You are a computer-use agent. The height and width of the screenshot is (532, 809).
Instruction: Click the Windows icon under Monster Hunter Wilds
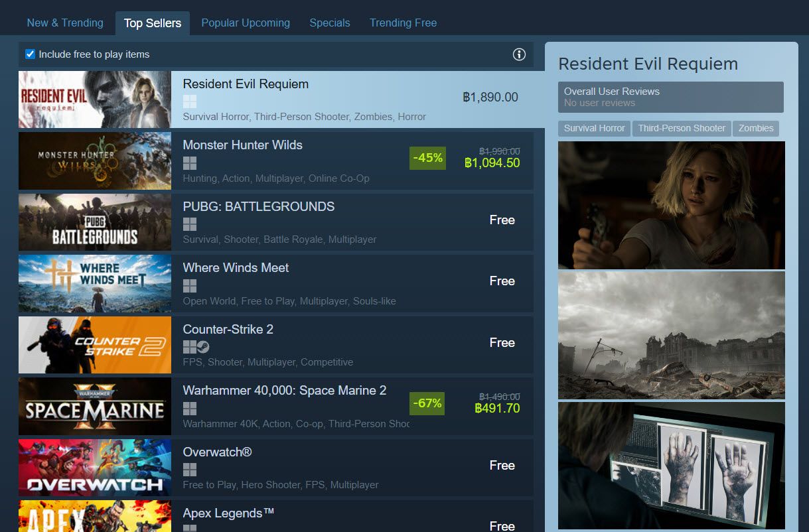click(x=190, y=163)
